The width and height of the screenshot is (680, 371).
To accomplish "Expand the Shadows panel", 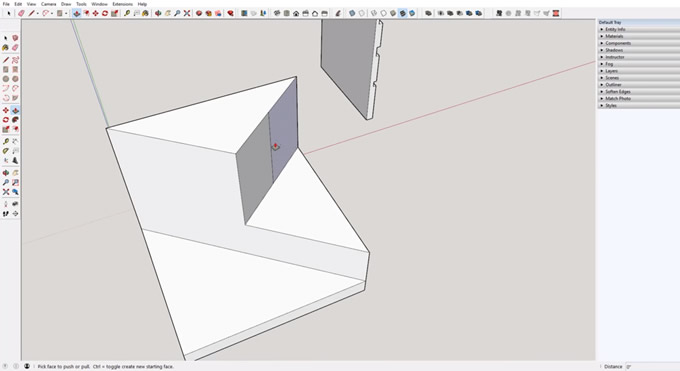I will (638, 50).
